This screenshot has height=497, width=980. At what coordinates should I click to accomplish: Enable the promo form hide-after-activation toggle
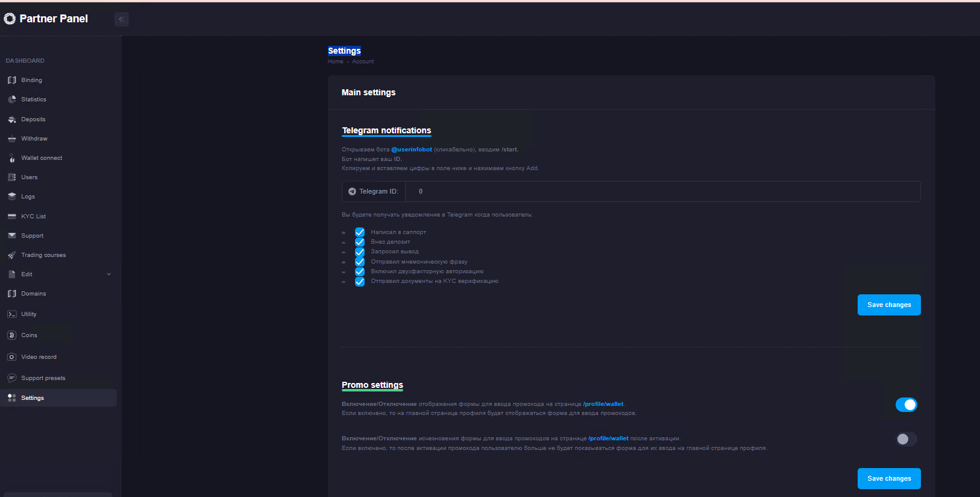(906, 439)
